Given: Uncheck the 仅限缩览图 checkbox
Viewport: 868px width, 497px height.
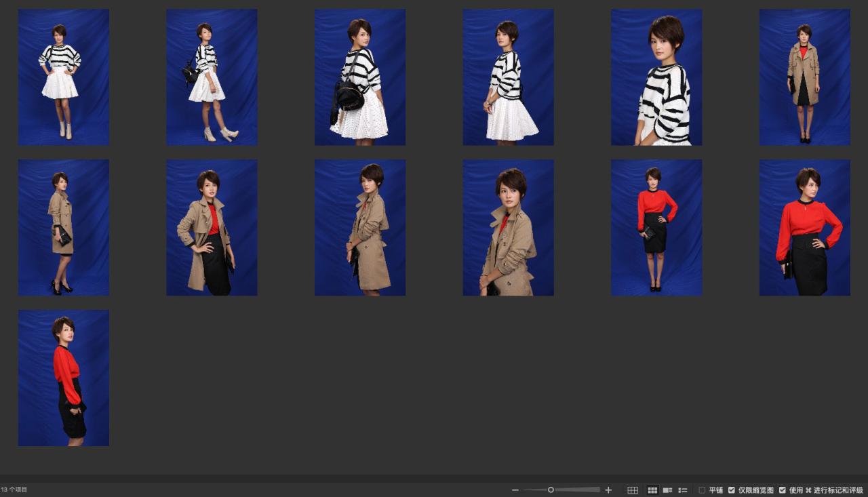Looking at the screenshot, I should 732,490.
